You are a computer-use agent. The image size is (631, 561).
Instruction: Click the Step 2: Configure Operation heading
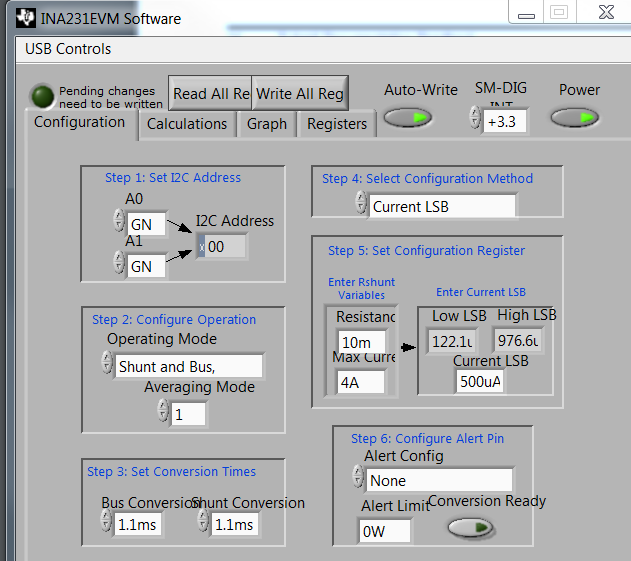click(x=174, y=320)
